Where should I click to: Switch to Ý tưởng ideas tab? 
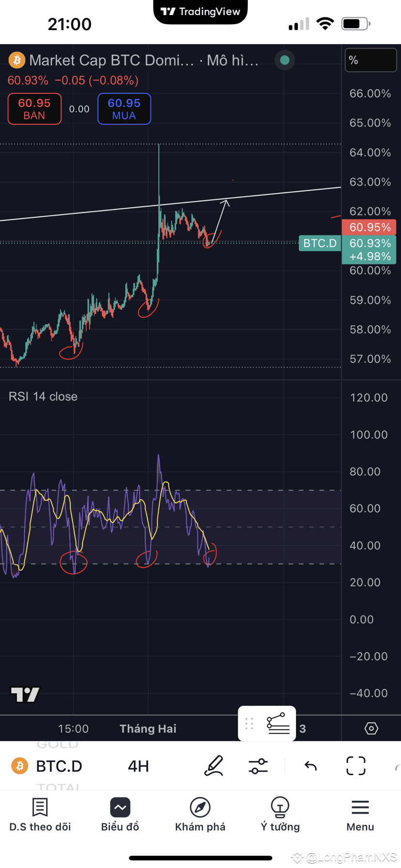coord(280,815)
